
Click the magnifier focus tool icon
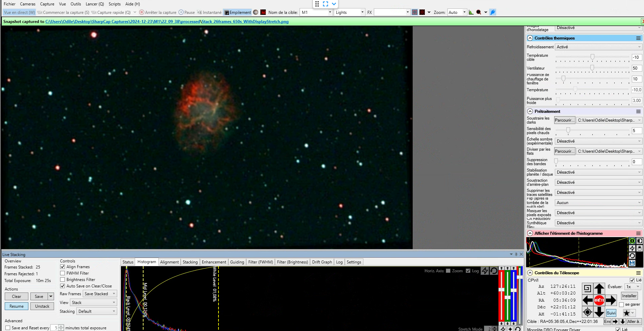[x=479, y=12]
